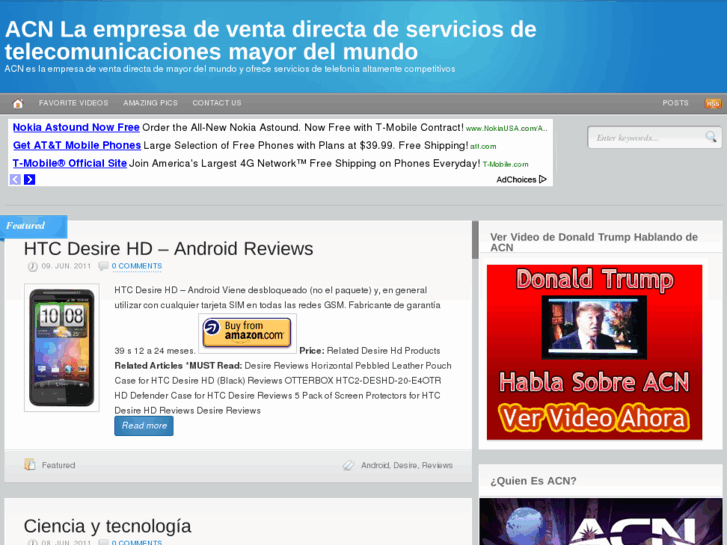Screen dimensions: 727x545
Task: Open the orange RSS feed icon
Action: [x=712, y=103]
